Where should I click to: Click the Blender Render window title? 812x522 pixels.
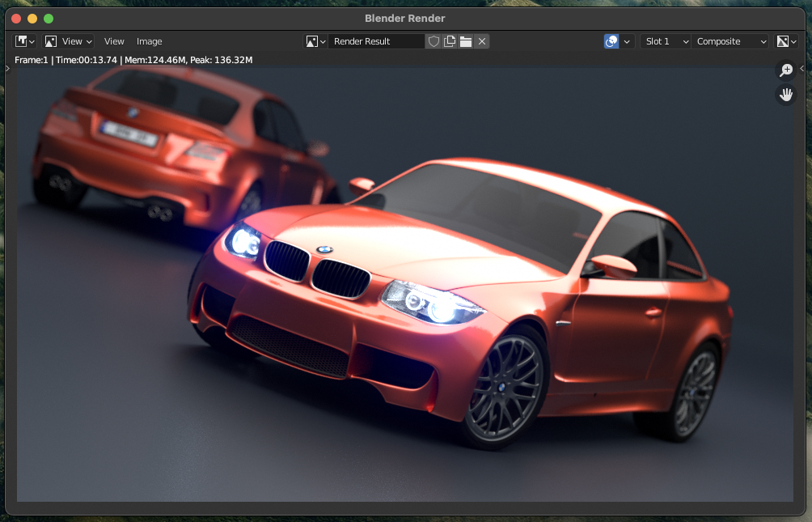[405, 19]
